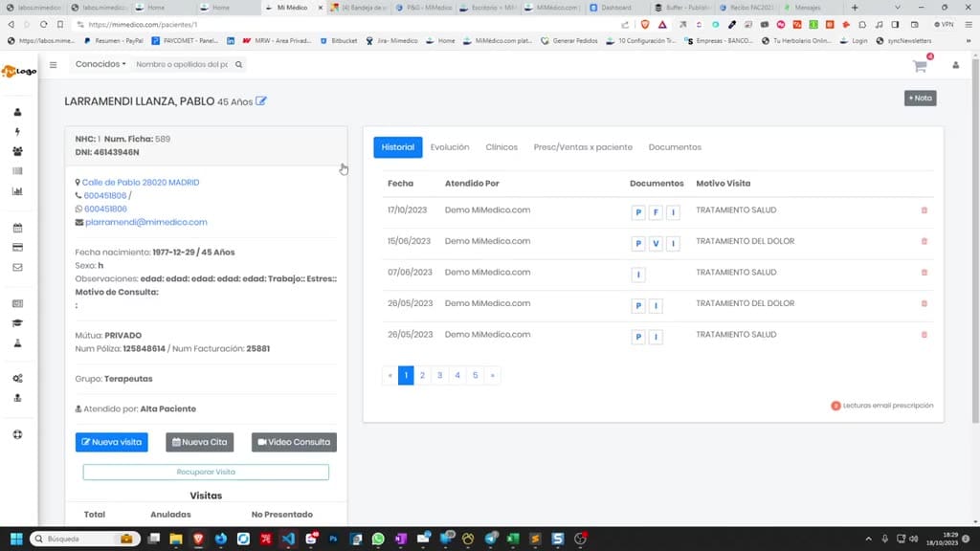Click the hamburger menu icon
The width and height of the screenshot is (980, 551).
pos(54,64)
